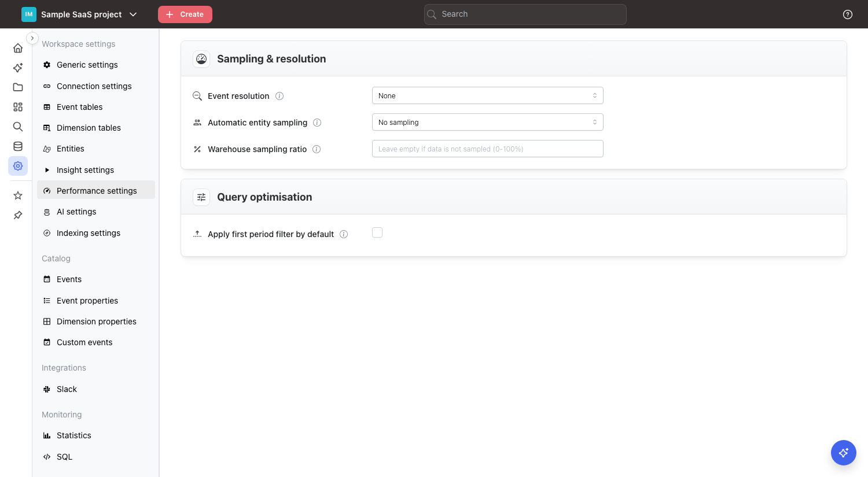This screenshot has width=868, height=477.
Task: Open favorites star icon in left rail
Action: [x=18, y=195]
